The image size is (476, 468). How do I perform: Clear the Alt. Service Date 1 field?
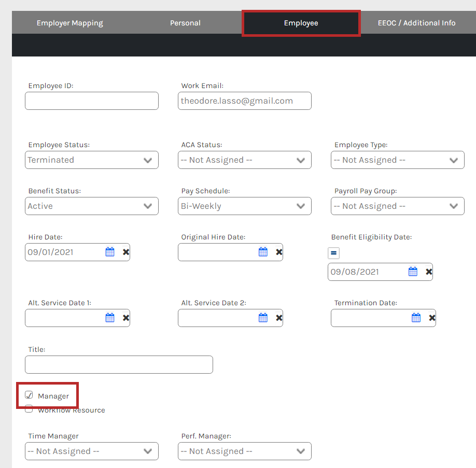coord(126,318)
